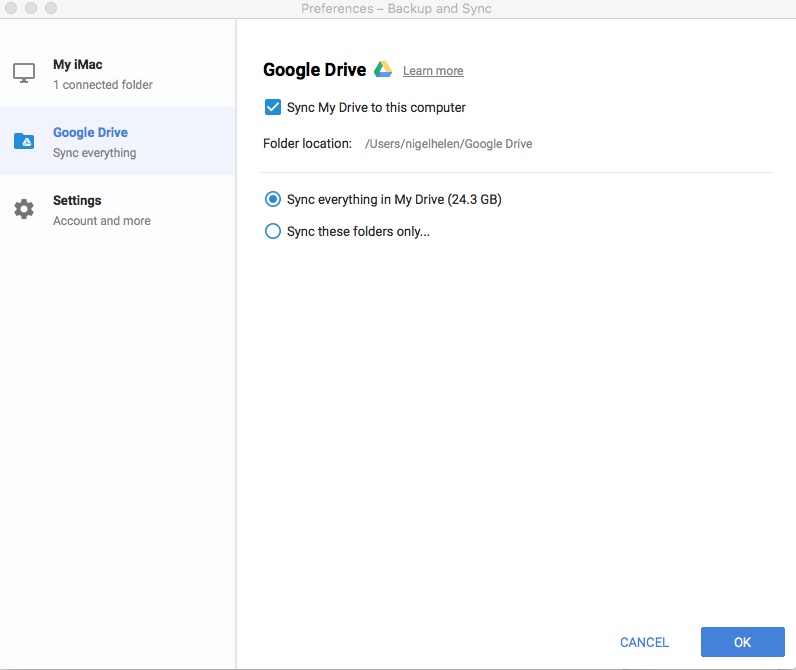The width and height of the screenshot is (796, 670).
Task: Open the My iMac tab label
Action: pos(78,65)
